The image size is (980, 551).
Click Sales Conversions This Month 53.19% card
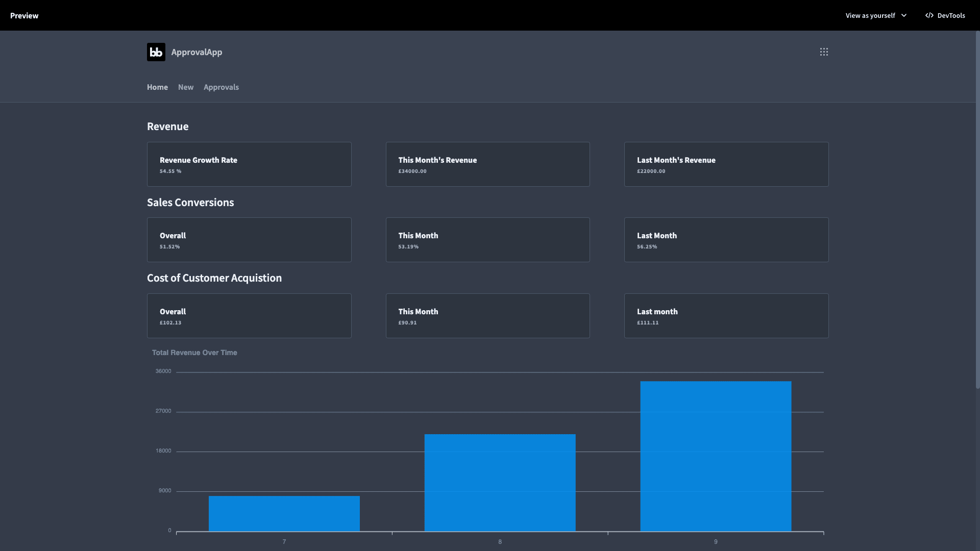[488, 240]
